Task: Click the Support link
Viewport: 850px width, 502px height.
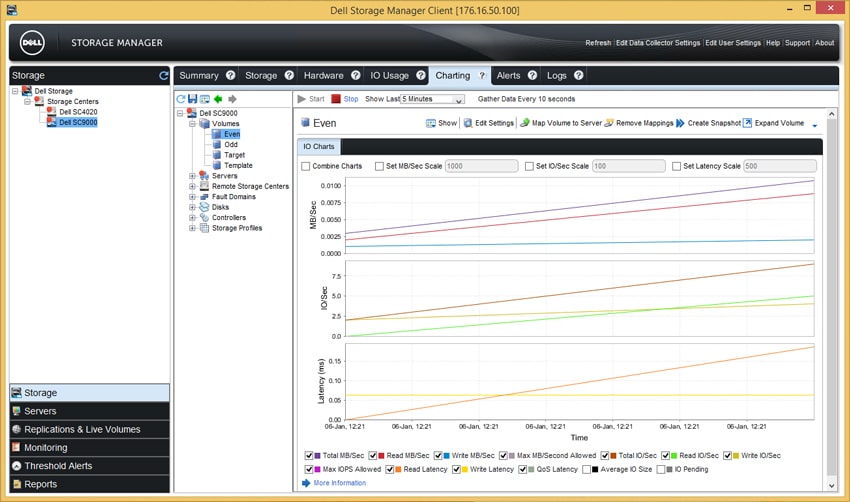Action: tap(797, 43)
